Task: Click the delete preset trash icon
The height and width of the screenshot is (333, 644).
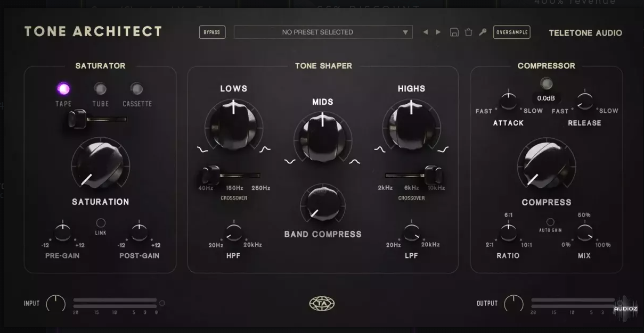Action: point(469,32)
